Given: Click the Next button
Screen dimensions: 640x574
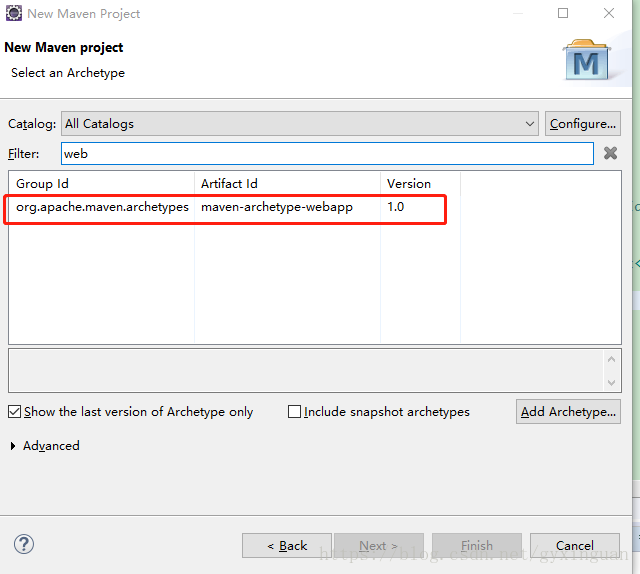Looking at the screenshot, I should click(378, 545).
